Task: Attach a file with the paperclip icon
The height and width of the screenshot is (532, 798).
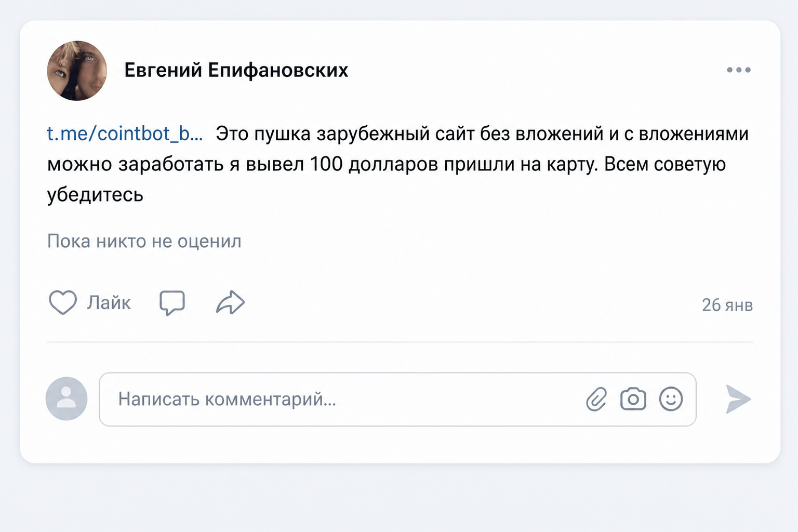Action: click(596, 400)
